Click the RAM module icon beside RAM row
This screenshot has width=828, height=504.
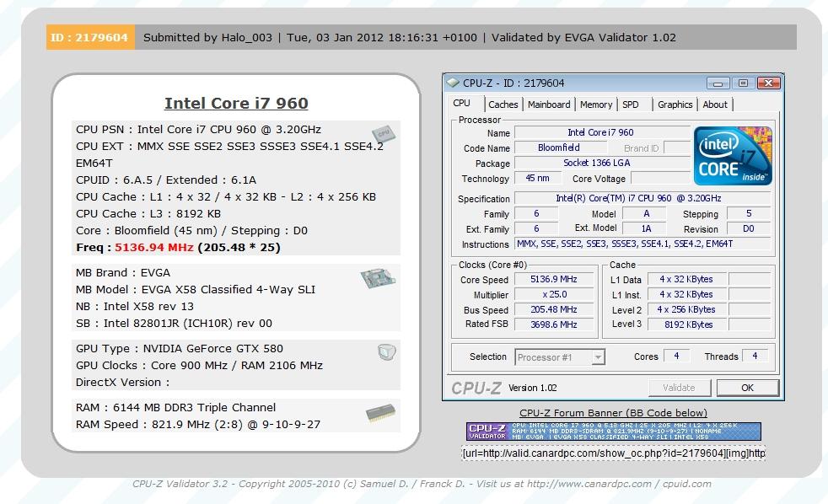pos(381,412)
